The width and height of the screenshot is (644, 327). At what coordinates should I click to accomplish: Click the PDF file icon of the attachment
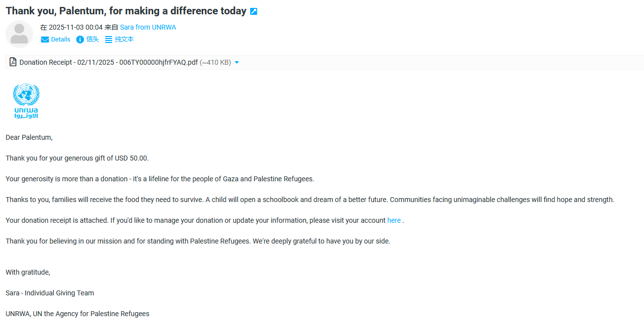(13, 62)
